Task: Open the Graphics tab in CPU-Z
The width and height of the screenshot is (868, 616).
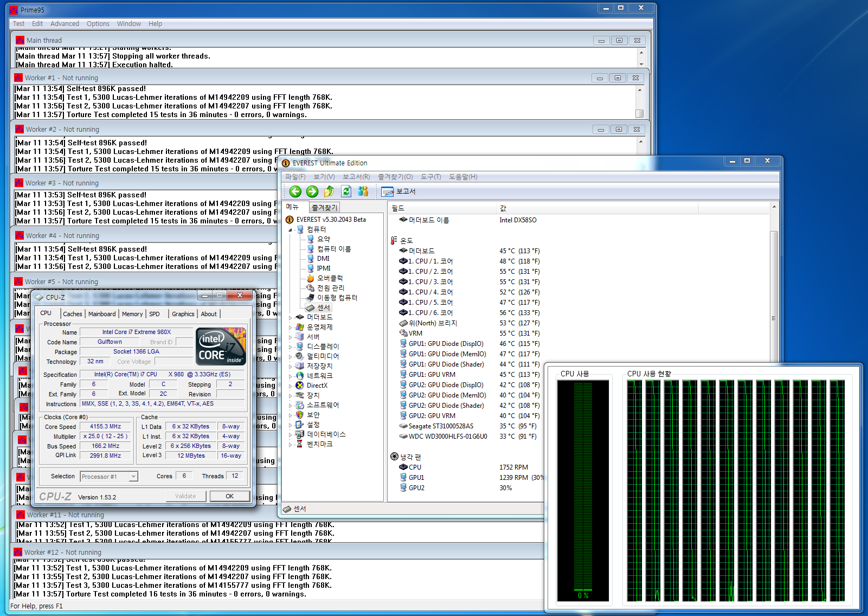Action: pyautogui.click(x=183, y=314)
